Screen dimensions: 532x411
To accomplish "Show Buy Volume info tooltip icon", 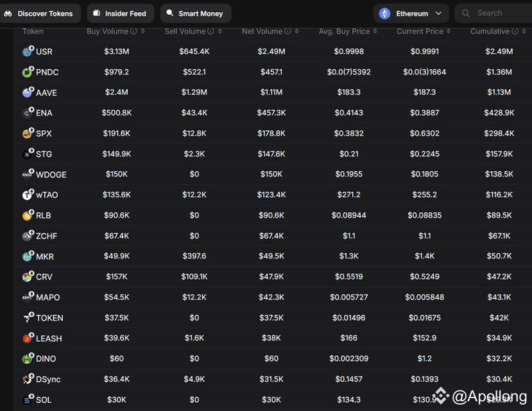I will pos(134,31).
